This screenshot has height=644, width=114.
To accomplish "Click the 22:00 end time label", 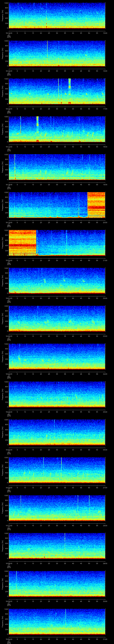I will coord(105,298).
